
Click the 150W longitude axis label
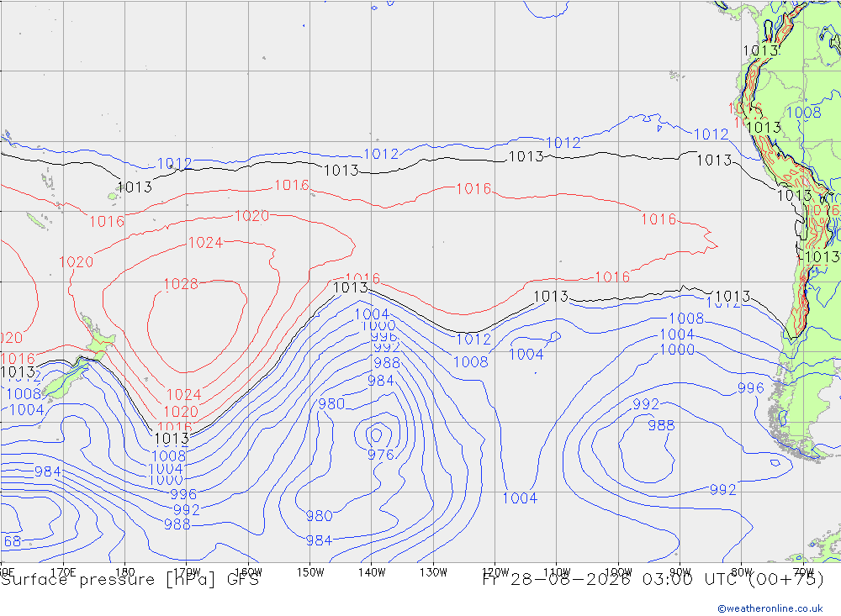click(x=310, y=572)
